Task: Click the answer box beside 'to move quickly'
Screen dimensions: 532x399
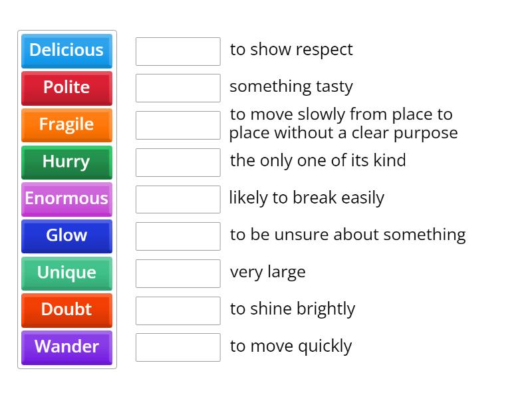Action: (178, 346)
